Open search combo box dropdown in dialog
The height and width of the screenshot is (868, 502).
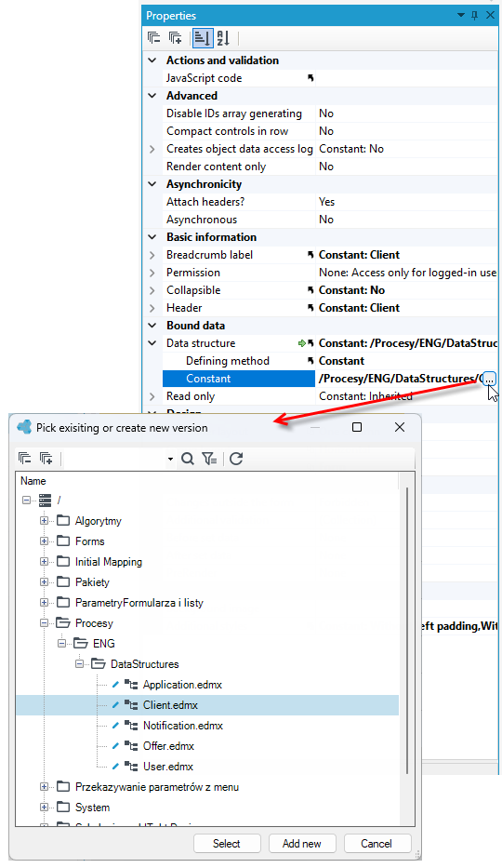[170, 459]
